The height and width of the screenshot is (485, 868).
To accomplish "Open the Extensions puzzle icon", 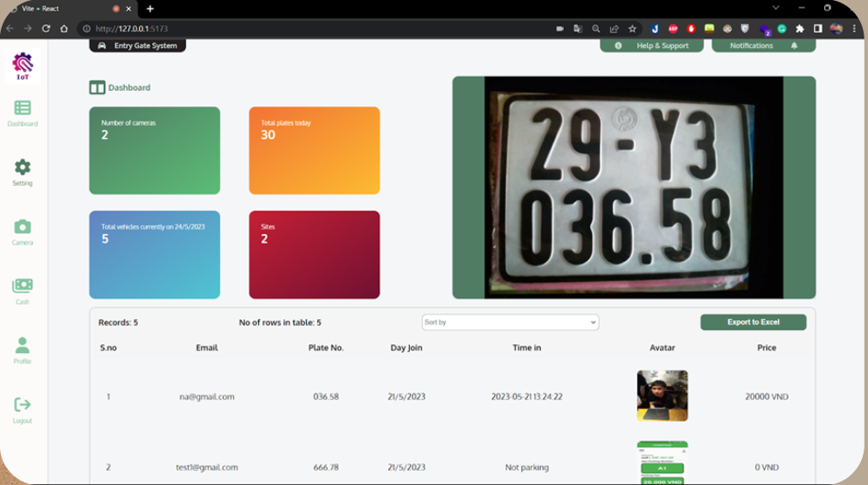I will [800, 28].
